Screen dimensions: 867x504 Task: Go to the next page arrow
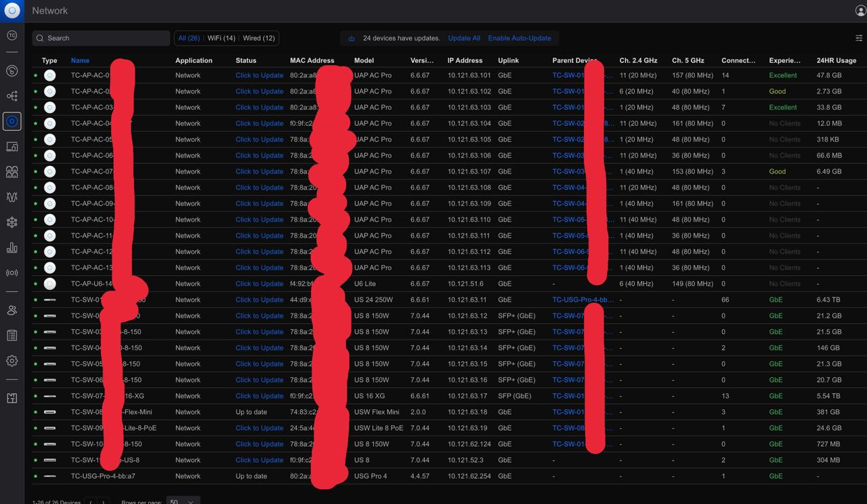click(103, 502)
